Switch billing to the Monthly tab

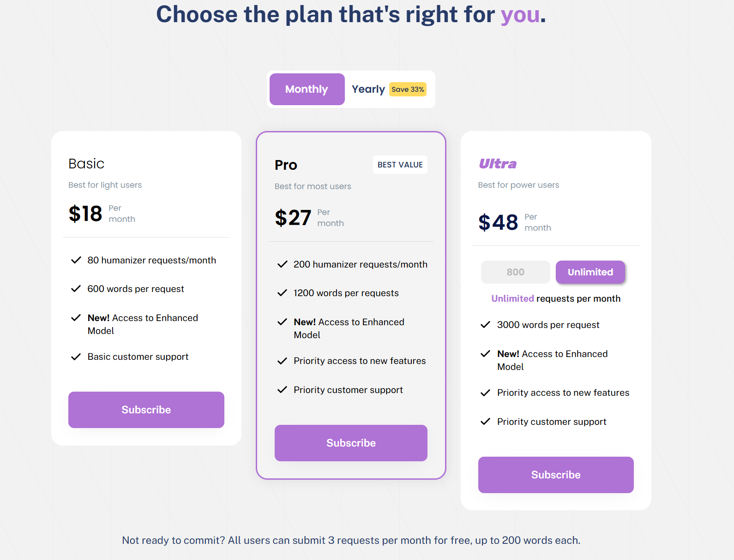click(307, 89)
